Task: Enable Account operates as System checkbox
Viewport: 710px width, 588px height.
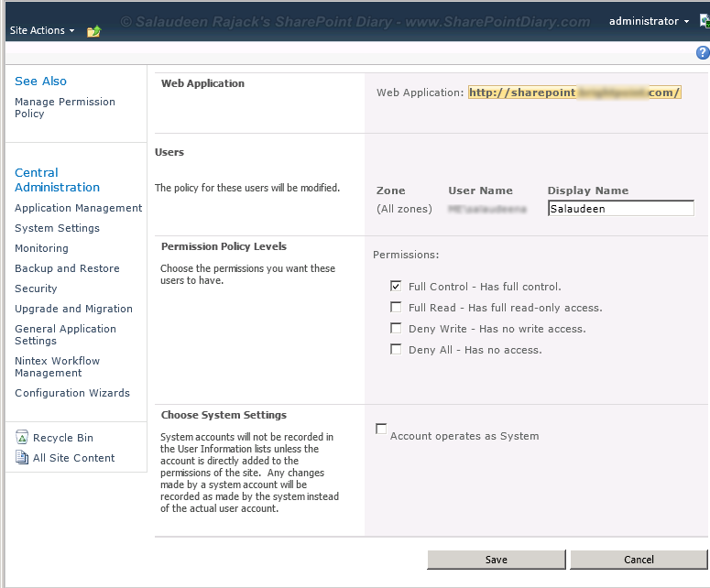Action: point(381,429)
